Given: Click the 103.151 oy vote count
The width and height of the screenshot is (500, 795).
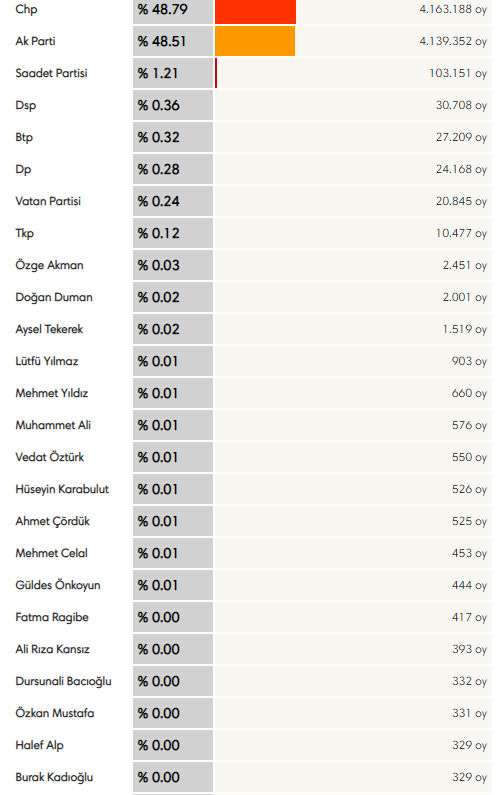Looking at the screenshot, I should (458, 73).
